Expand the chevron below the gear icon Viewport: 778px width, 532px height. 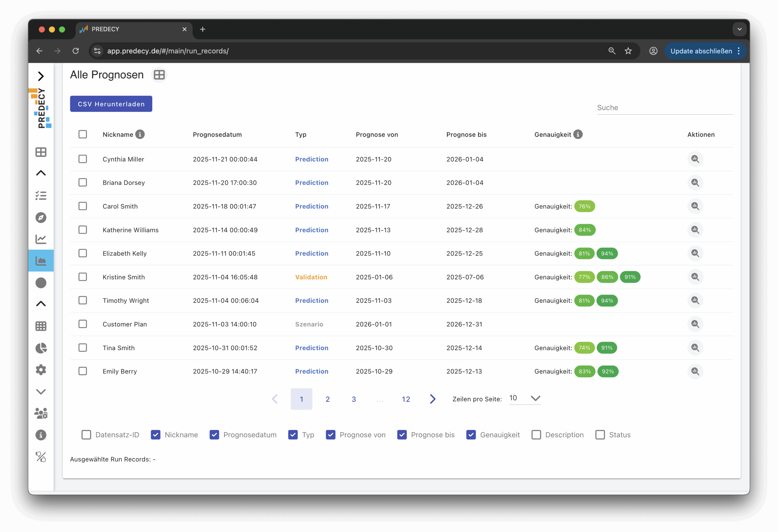(41, 391)
